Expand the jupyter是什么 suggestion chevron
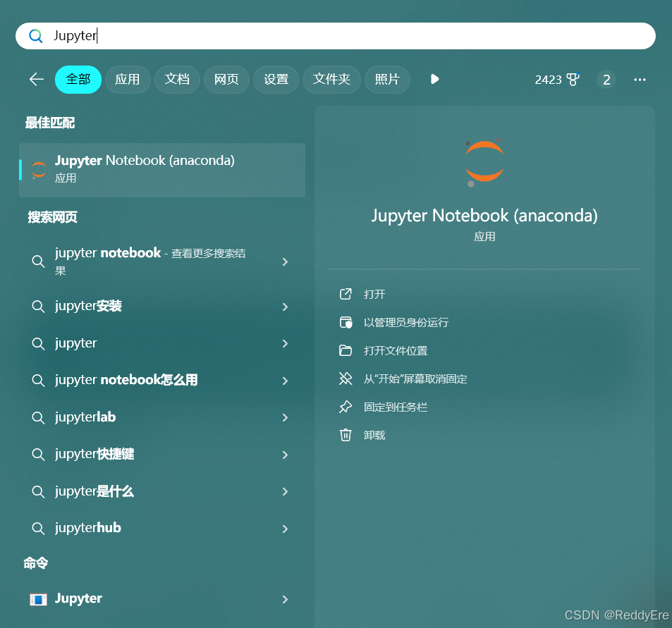Screen dimensions: 672x628 coord(285,492)
